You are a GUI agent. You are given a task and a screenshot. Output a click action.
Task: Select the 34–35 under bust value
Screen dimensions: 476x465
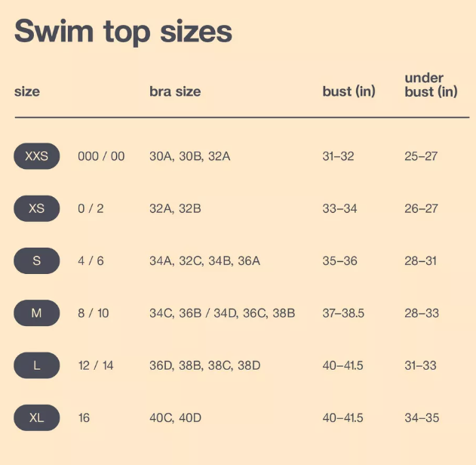(421, 417)
